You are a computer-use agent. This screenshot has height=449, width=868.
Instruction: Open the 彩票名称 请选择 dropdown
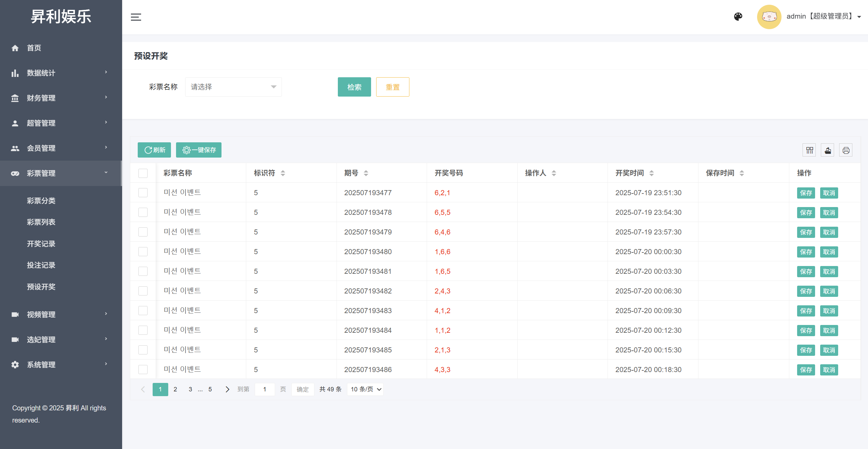233,87
